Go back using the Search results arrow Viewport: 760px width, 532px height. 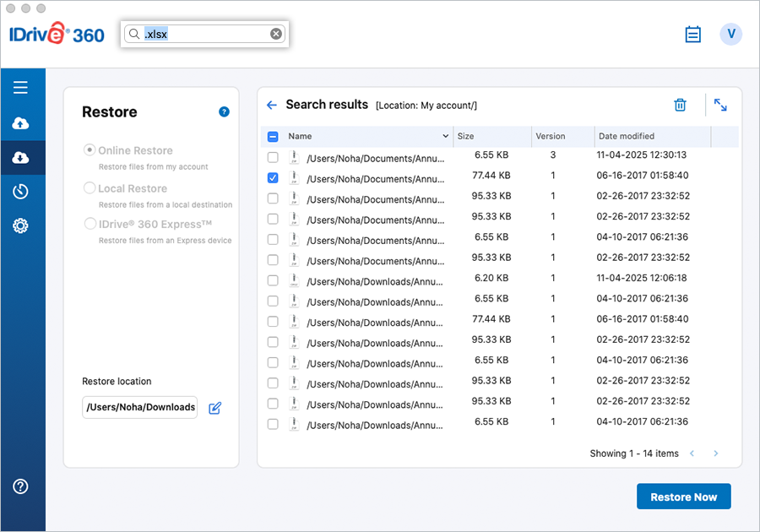click(272, 106)
